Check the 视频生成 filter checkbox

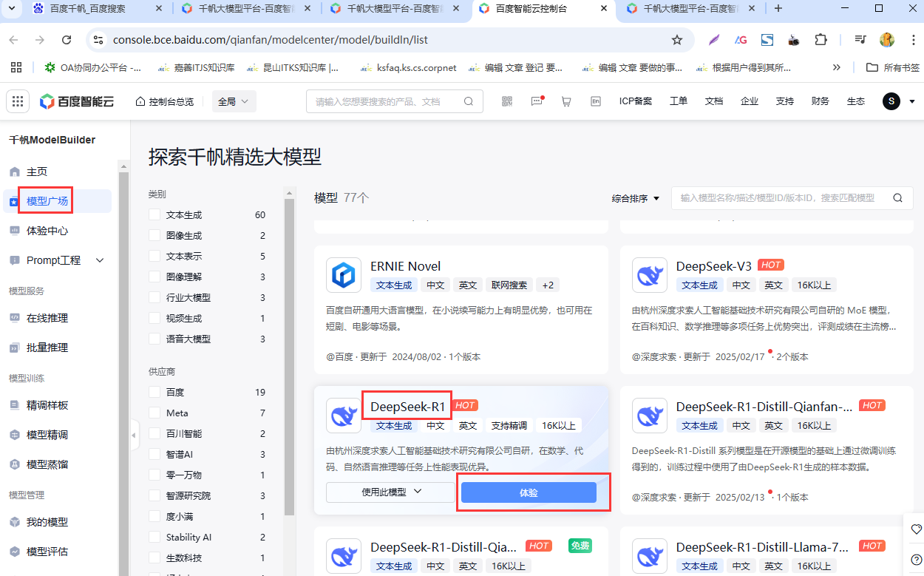(x=154, y=319)
